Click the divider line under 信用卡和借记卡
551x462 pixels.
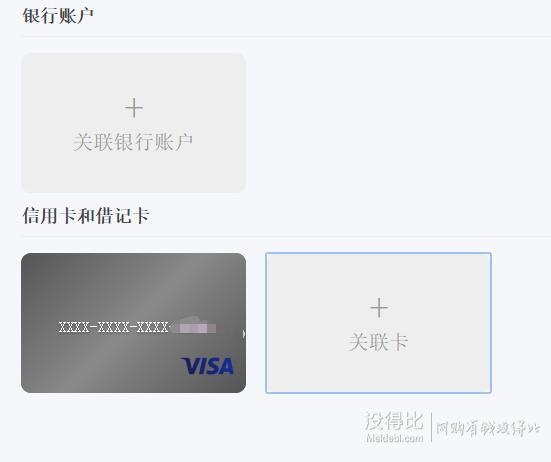[286, 236]
